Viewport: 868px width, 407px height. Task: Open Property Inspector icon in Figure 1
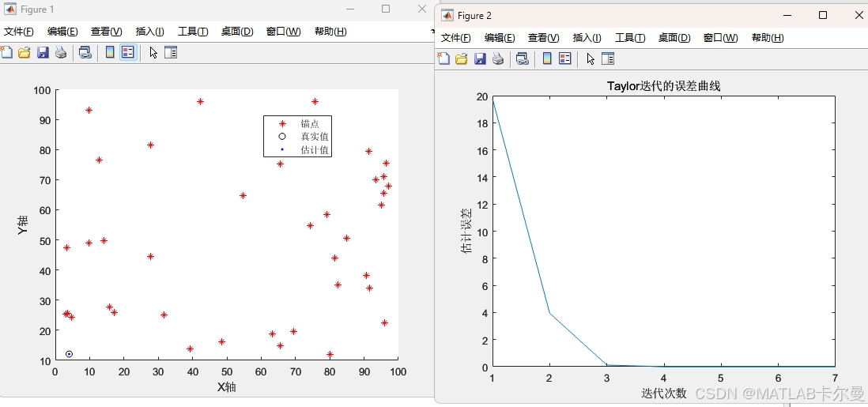point(171,53)
